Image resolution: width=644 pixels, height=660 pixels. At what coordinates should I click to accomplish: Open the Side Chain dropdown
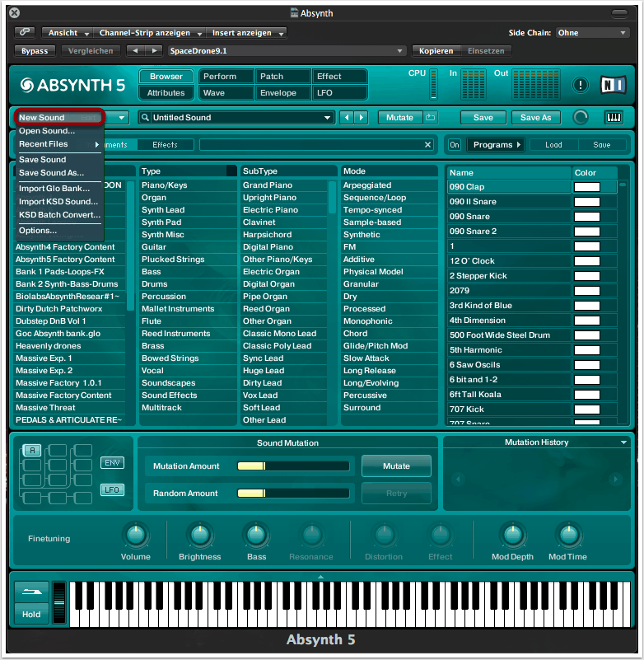[591, 33]
